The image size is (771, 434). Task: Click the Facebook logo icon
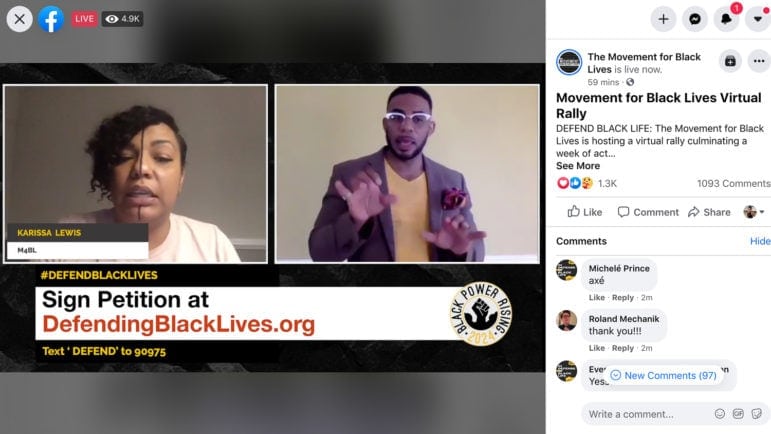[51, 19]
